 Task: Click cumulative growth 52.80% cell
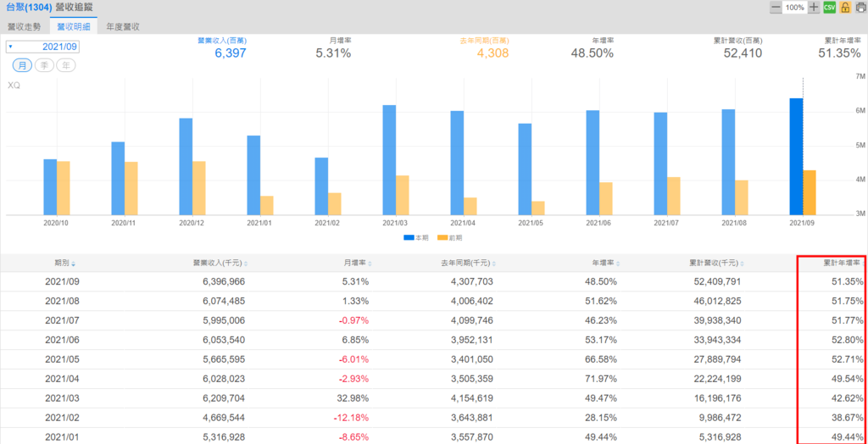[846, 340]
